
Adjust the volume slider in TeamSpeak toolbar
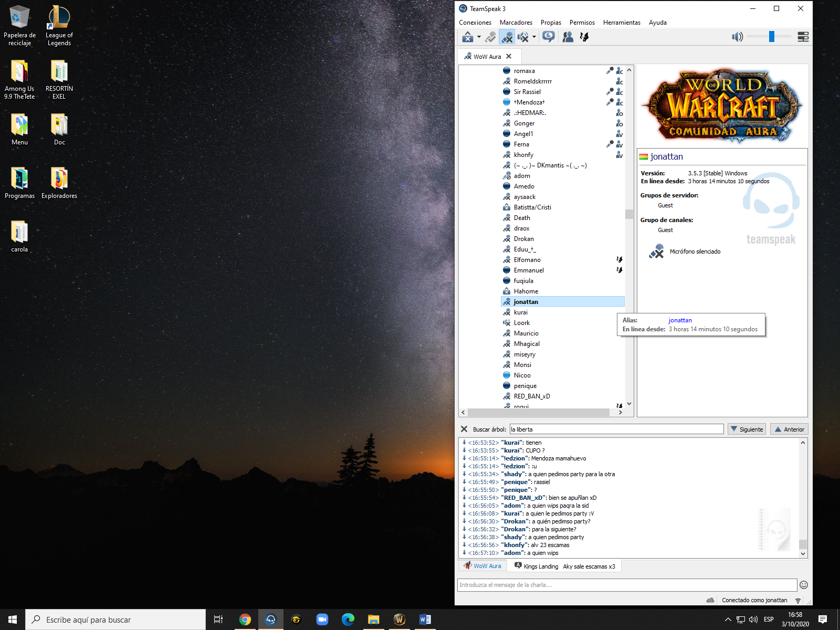[771, 36]
